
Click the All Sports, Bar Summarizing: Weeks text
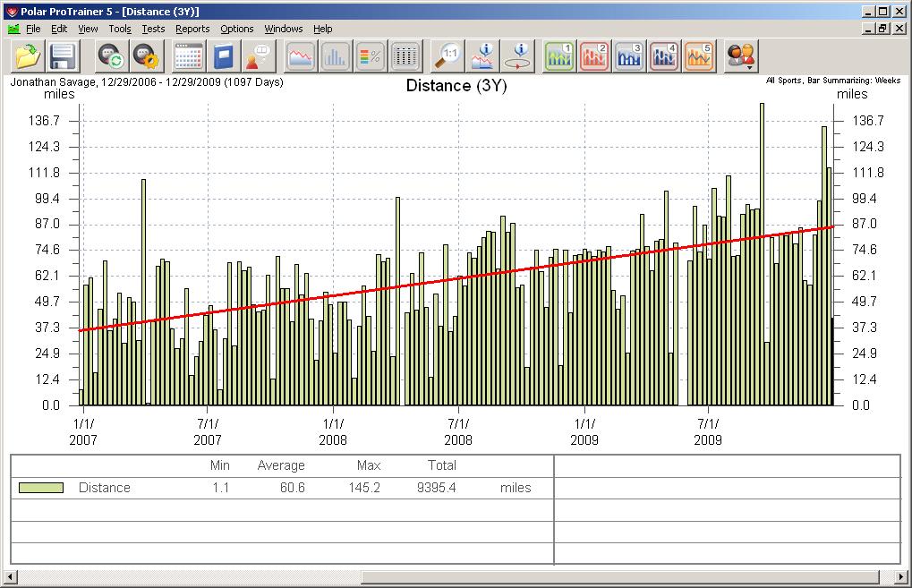833,81
